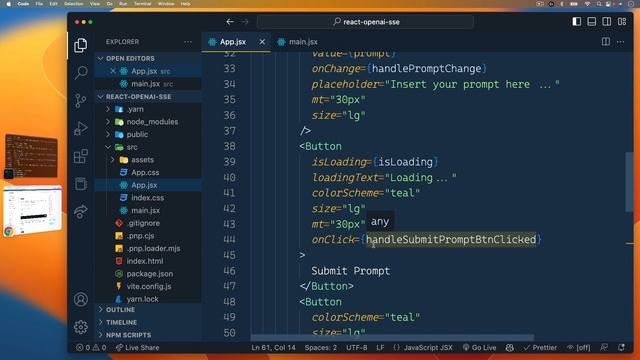Open notifications bell in status bar
640x360 pixels.
621,348
